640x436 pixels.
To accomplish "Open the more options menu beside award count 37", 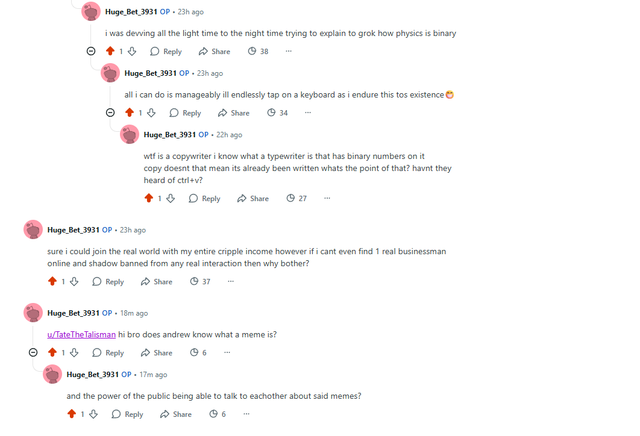I will click(x=231, y=282).
